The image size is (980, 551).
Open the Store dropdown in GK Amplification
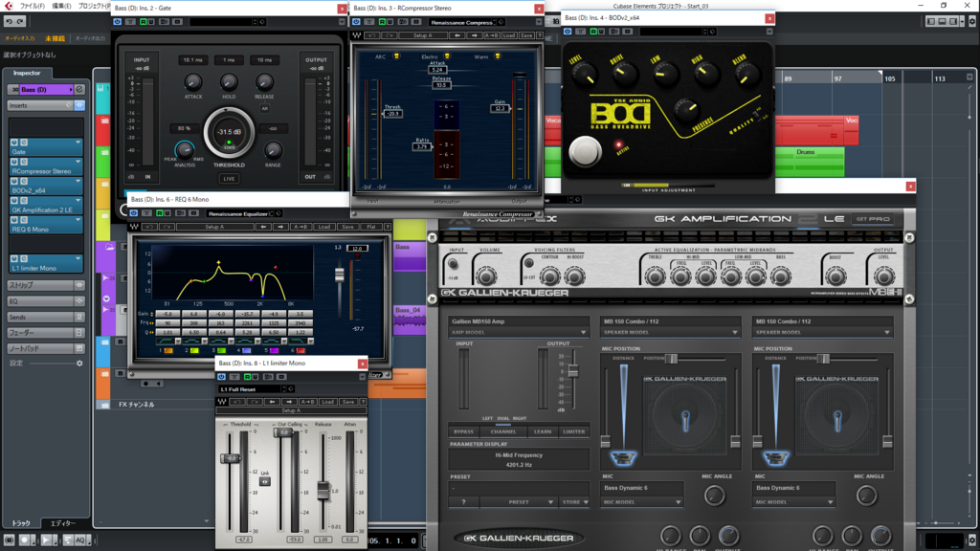[x=575, y=502]
